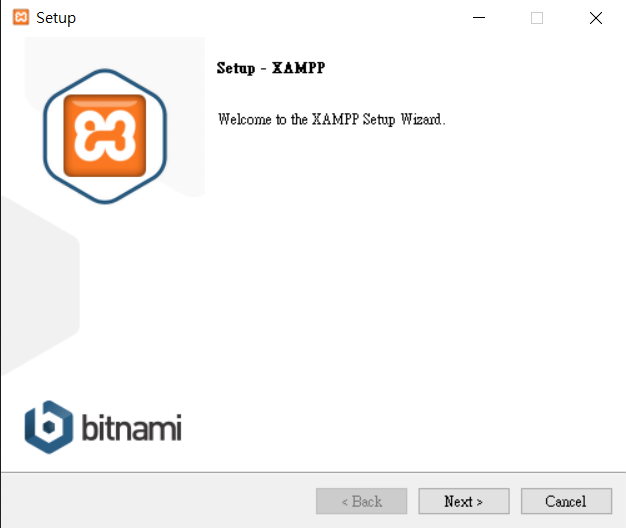Screen dimensions: 626x528
Task: Click the bitnami wordmark text
Action: tap(132, 427)
